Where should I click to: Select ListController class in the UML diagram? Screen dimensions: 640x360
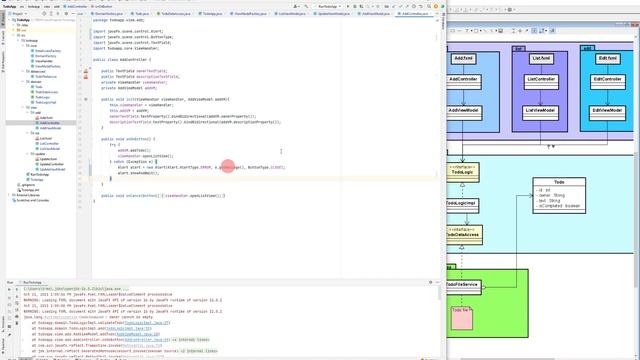541,81
